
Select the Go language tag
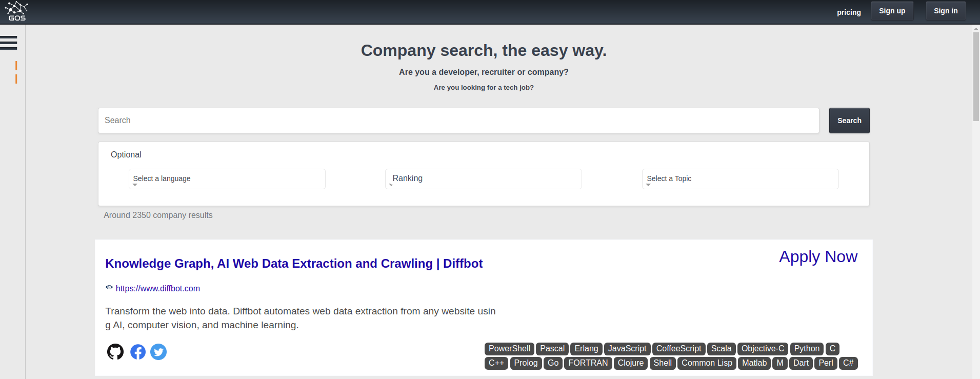point(553,363)
